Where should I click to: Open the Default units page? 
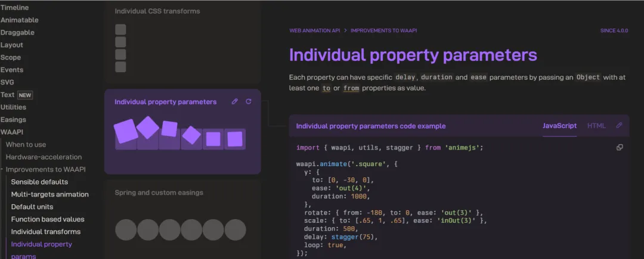[x=32, y=207]
